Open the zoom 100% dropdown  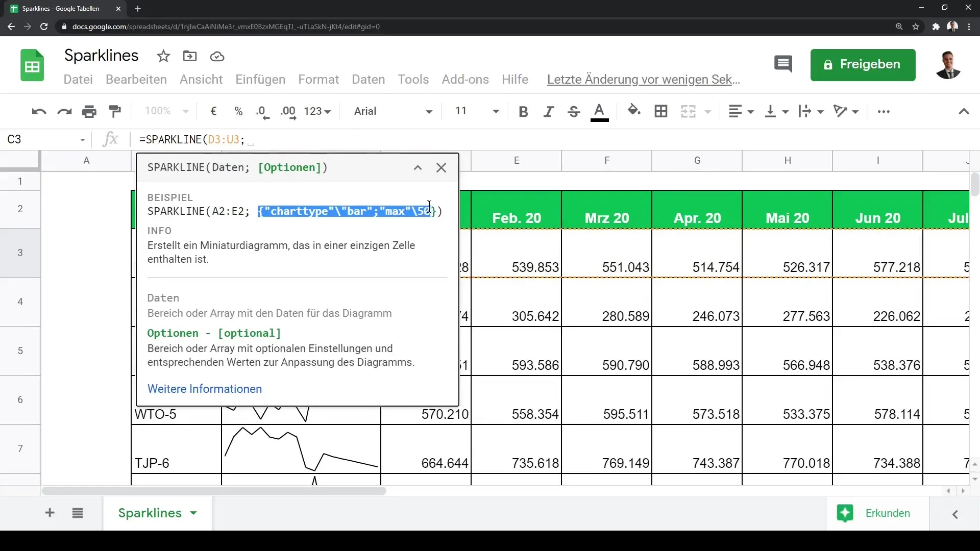point(167,111)
